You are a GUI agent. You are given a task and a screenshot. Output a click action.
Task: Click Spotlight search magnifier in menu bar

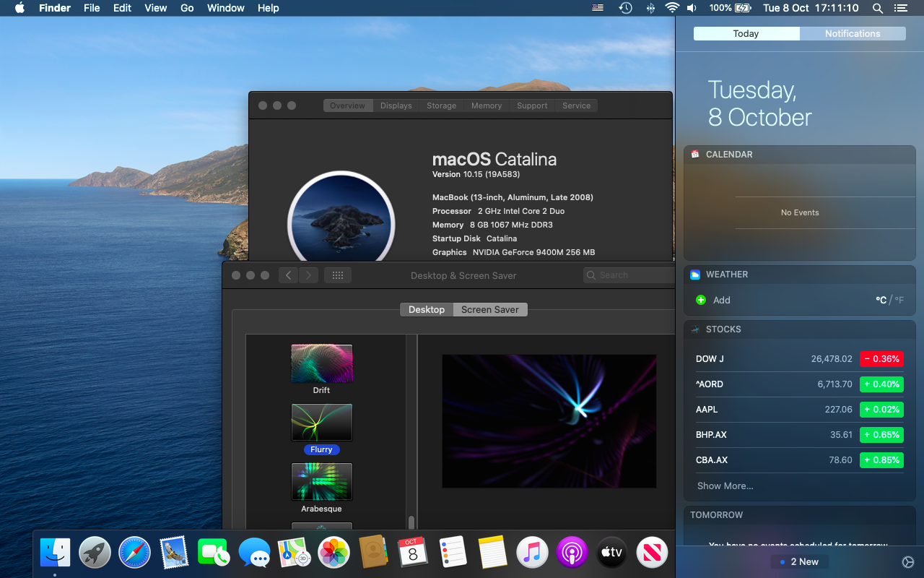(878, 8)
